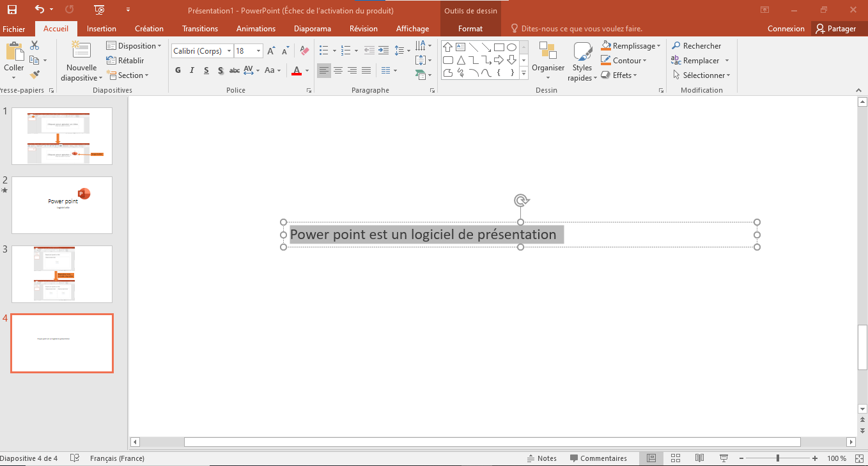Increase the list indent level

[384, 50]
